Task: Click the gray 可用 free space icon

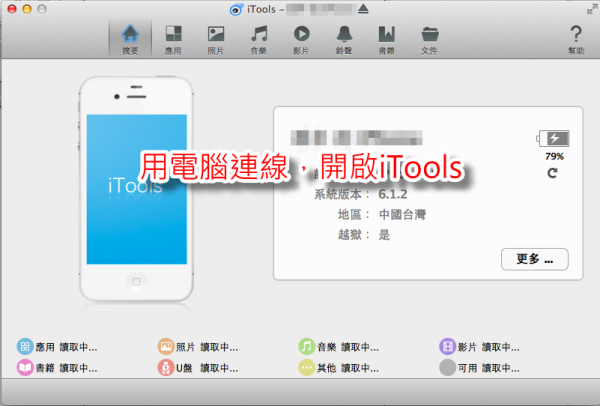Action: [x=447, y=368]
